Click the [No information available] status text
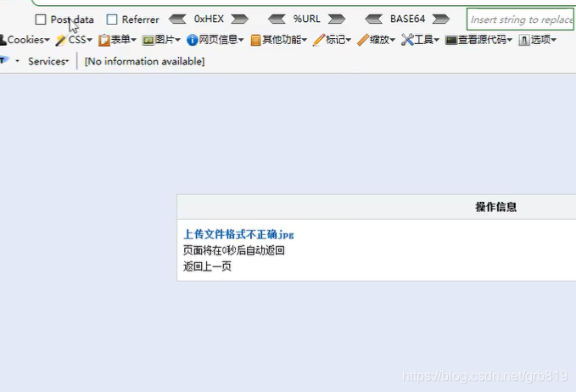Image resolution: width=576 pixels, height=392 pixels. 144,61
